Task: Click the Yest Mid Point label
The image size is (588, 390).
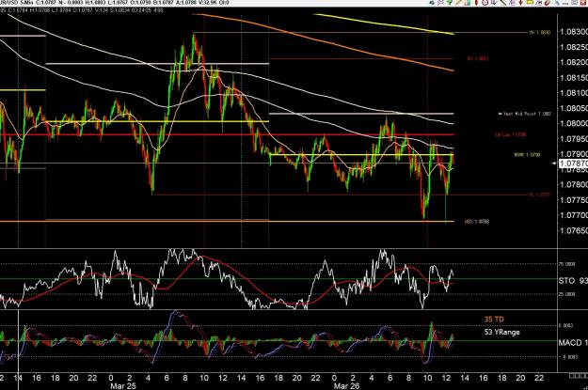Action: click(x=524, y=114)
